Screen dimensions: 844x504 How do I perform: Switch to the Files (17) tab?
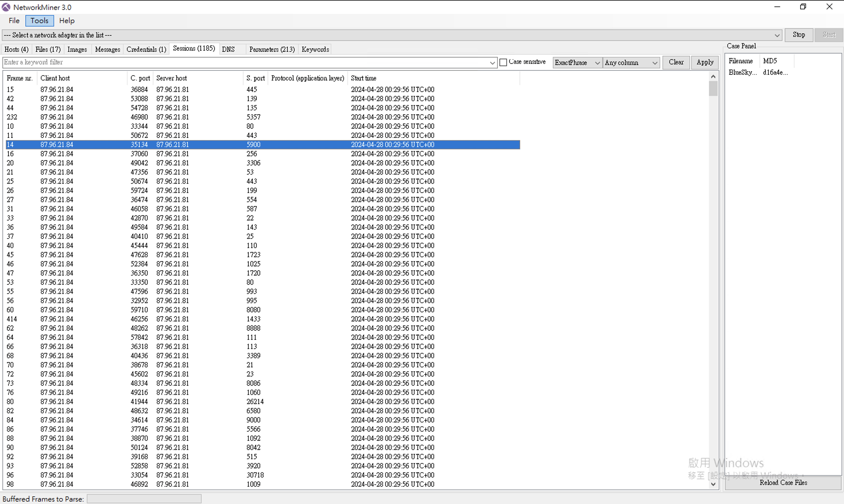coord(48,50)
